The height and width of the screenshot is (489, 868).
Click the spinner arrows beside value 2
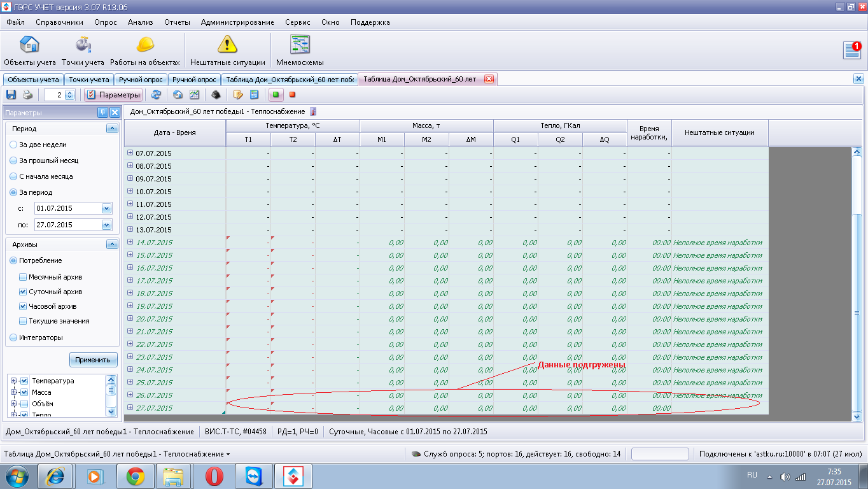tap(70, 95)
